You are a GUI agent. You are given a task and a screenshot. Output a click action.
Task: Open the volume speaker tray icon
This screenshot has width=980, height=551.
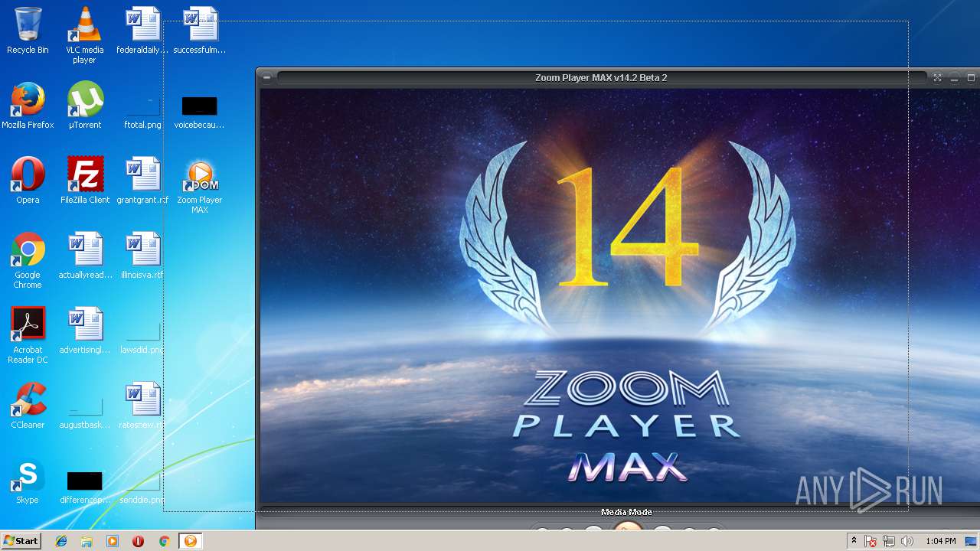(x=907, y=542)
